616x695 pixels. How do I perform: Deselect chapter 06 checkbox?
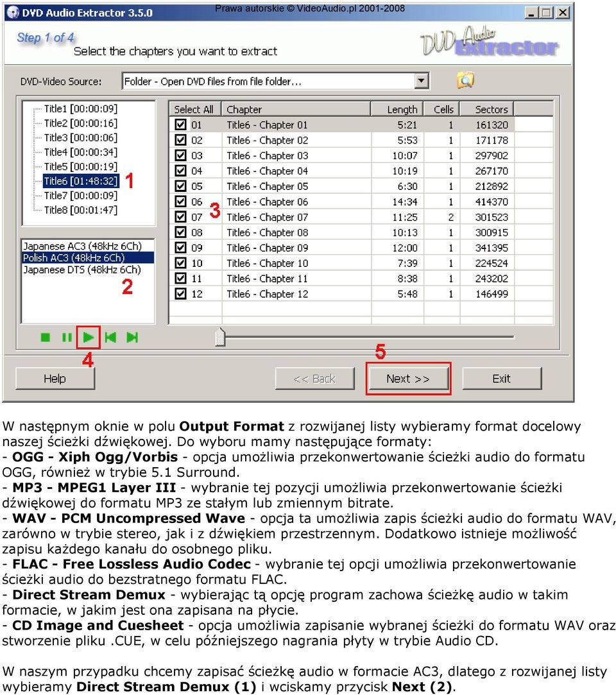[x=180, y=202]
